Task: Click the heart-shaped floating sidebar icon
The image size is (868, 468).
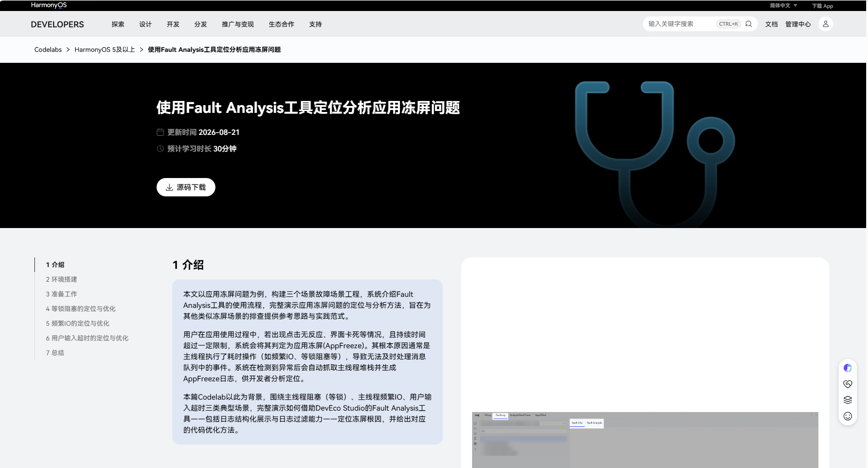Action: (848, 384)
